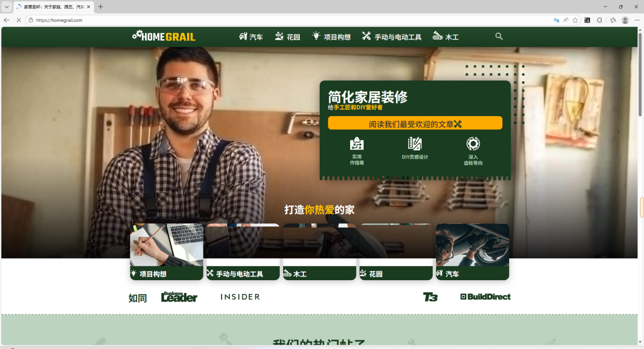Image resolution: width=644 pixels, height=349 pixels.
Task: Stop page loading with the X button
Action: (x=19, y=20)
